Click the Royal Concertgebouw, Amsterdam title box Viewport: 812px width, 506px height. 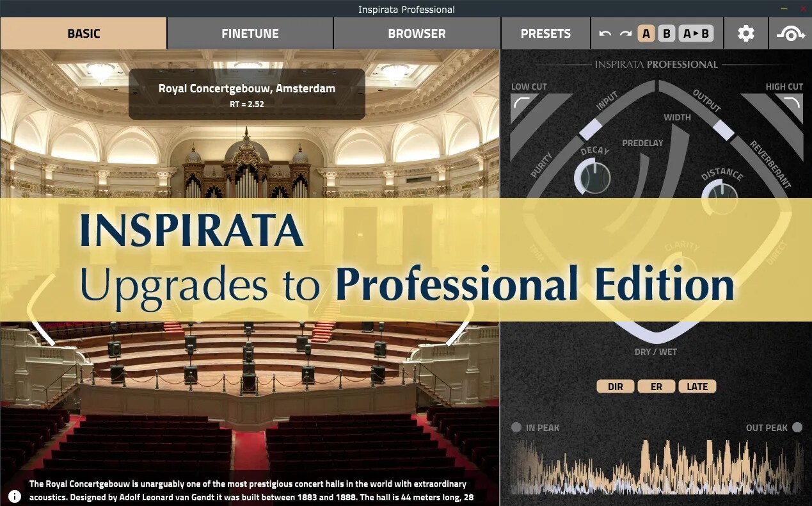point(247,94)
